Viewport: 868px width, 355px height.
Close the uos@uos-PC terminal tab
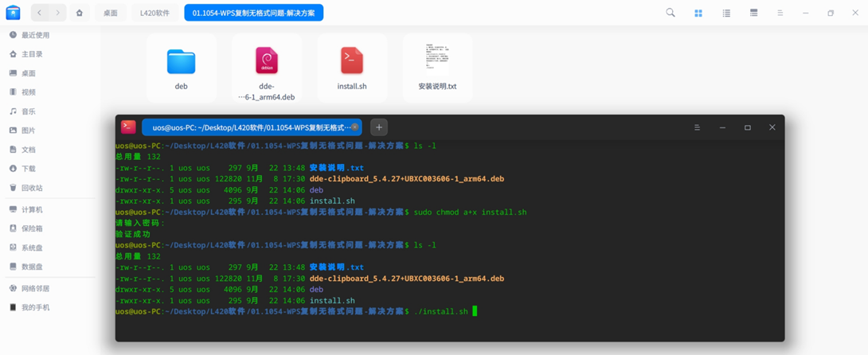355,127
